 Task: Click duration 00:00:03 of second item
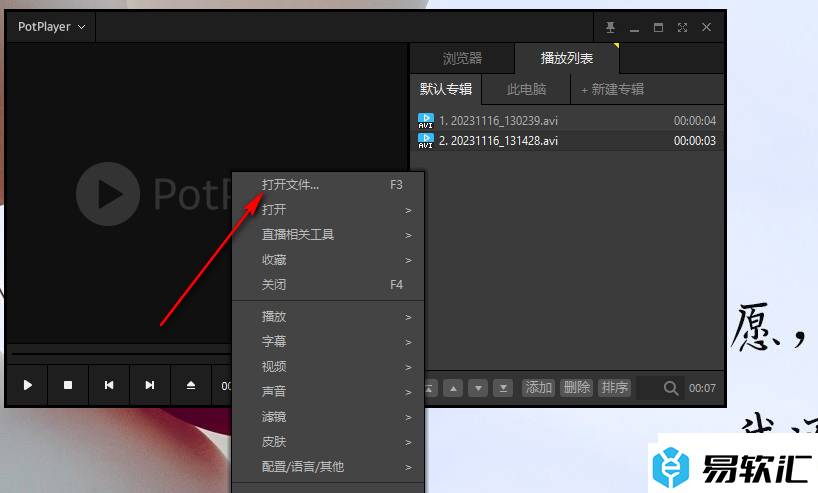pyautogui.click(x=694, y=141)
